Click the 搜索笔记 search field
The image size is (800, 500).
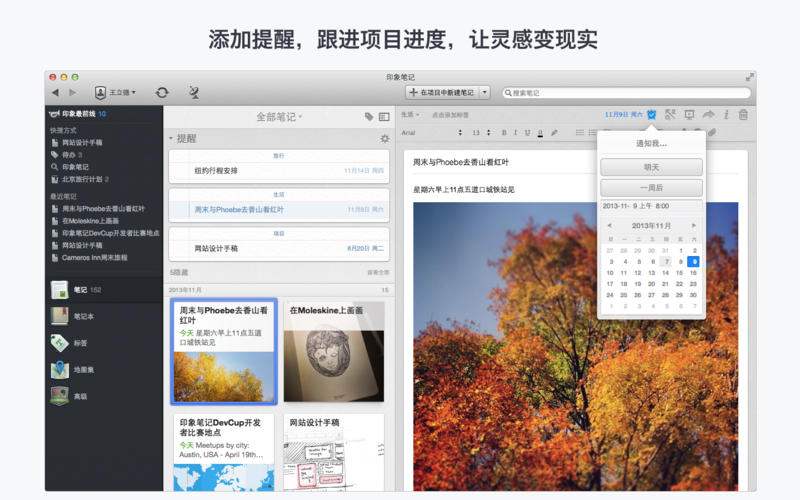pos(625,92)
